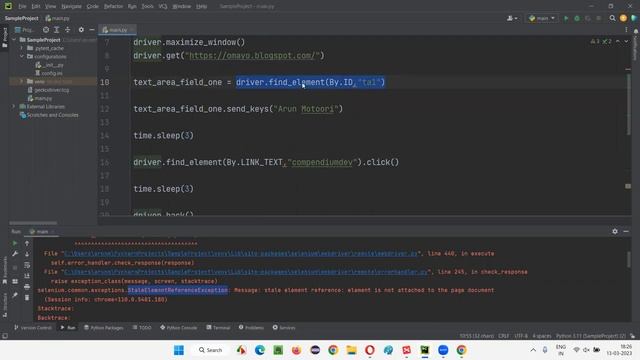Go to next highlighted error arrow
Viewport: 640px width, 360px height.
(626, 41)
